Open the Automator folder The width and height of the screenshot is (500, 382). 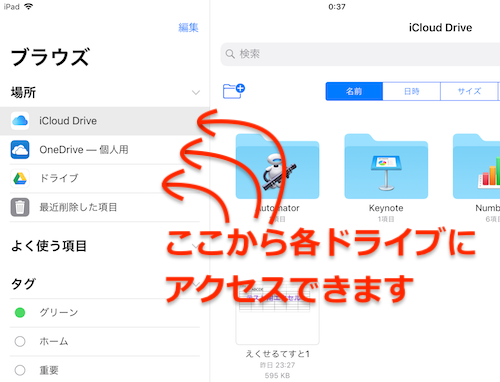[x=277, y=166]
